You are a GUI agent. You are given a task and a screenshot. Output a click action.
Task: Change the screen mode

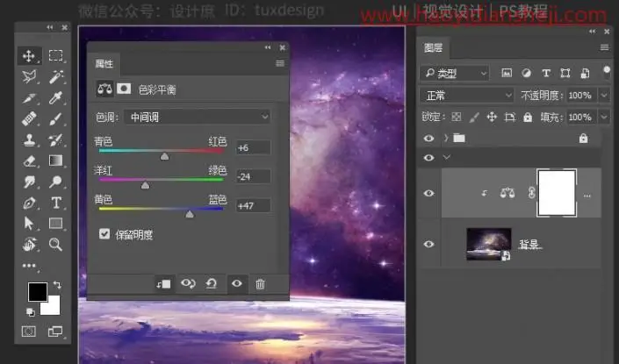coord(55,332)
